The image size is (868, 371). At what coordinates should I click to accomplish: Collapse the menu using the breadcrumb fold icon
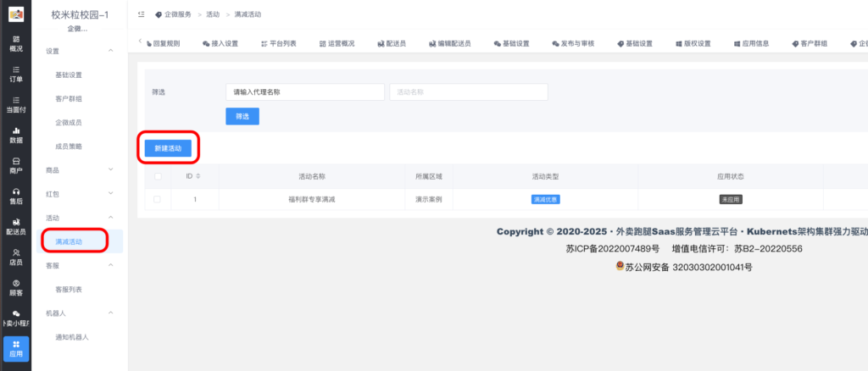[141, 15]
